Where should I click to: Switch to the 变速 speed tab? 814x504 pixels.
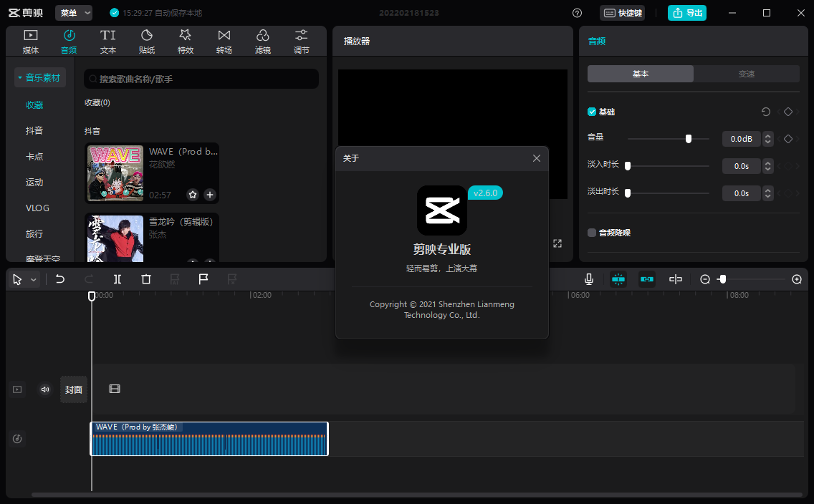pyautogui.click(x=747, y=74)
